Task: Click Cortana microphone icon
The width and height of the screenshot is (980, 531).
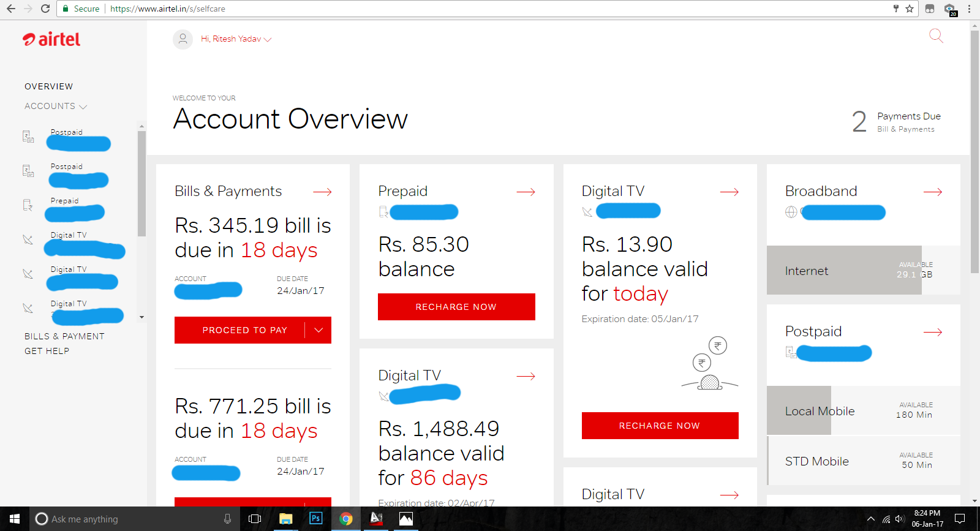Action: tap(227, 519)
